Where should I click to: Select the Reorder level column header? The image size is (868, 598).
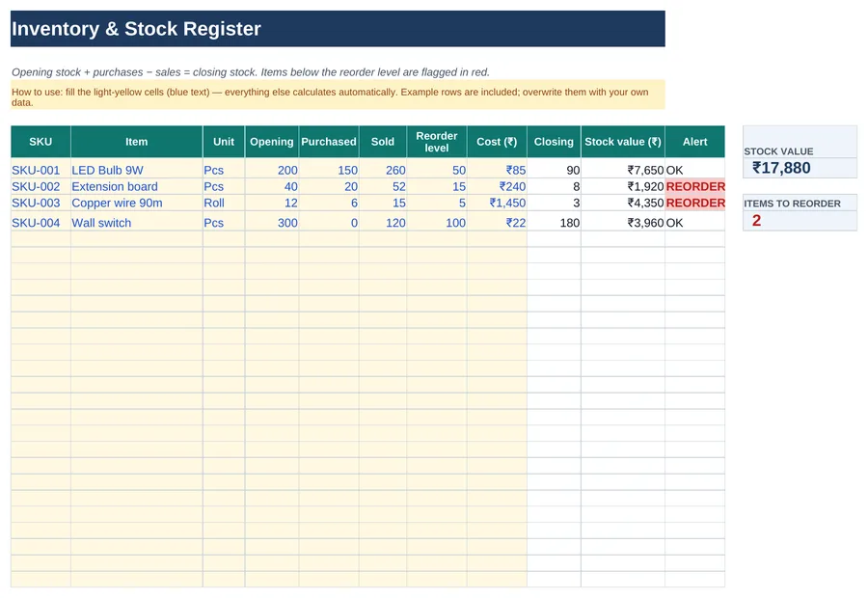click(x=437, y=142)
